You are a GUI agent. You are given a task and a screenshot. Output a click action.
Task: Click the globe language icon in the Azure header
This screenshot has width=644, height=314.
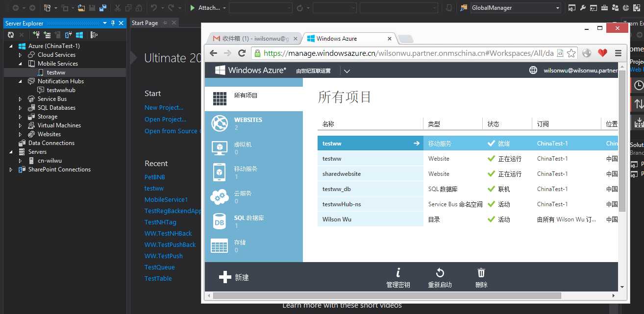tap(533, 70)
